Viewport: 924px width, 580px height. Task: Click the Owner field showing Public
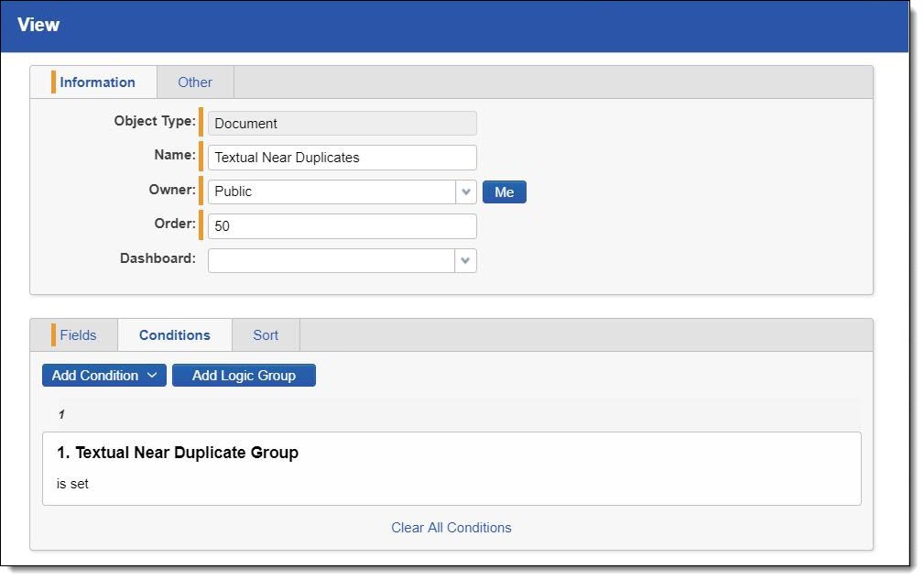[x=331, y=192]
